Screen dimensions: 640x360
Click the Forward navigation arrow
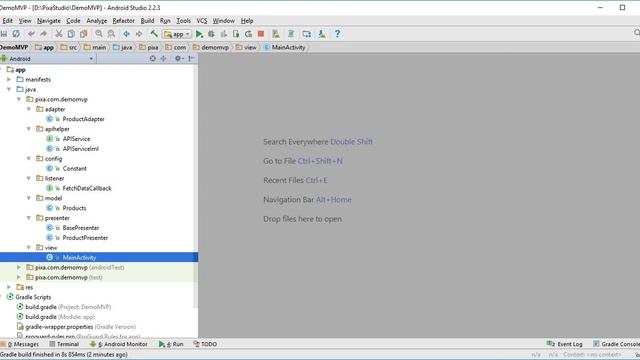(x=139, y=34)
